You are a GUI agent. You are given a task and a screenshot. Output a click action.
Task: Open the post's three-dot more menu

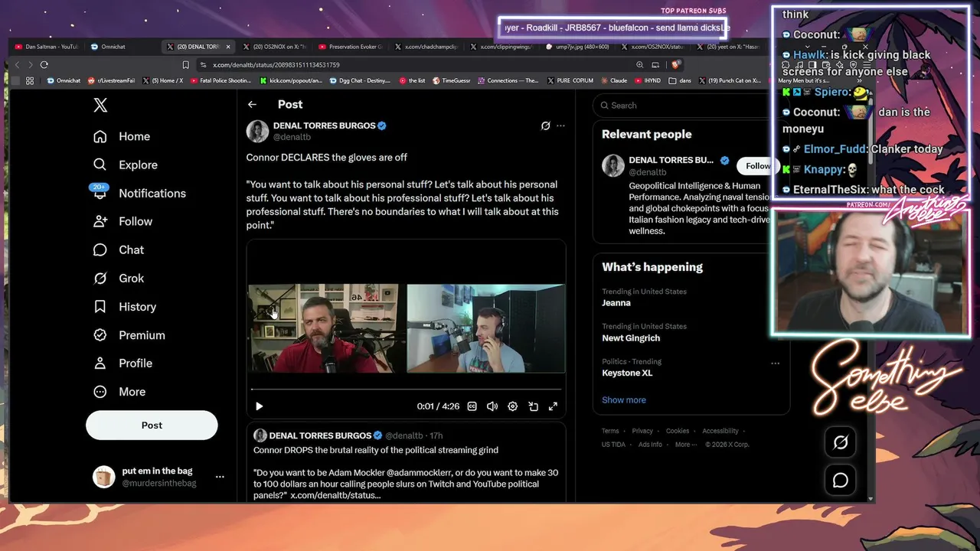point(560,126)
